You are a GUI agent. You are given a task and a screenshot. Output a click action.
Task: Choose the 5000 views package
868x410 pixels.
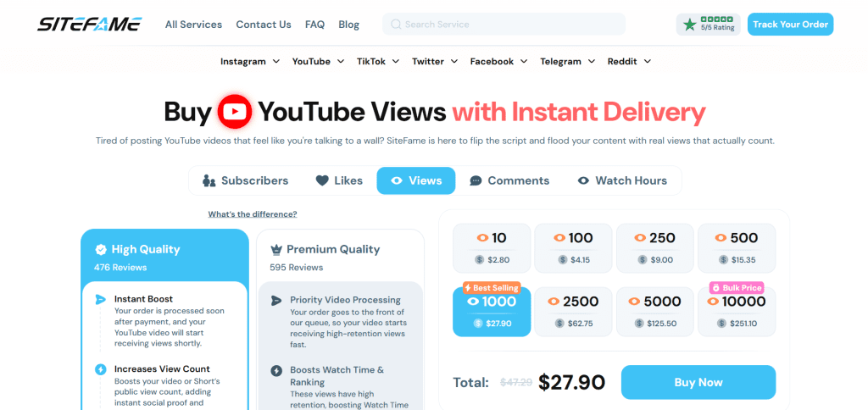(655, 312)
